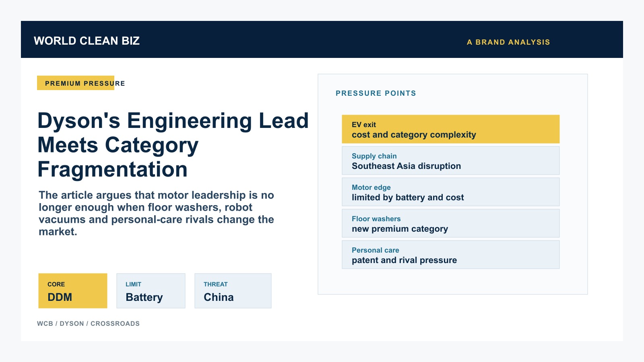Click the new premium category text
This screenshot has width=644, height=362.
click(x=400, y=229)
